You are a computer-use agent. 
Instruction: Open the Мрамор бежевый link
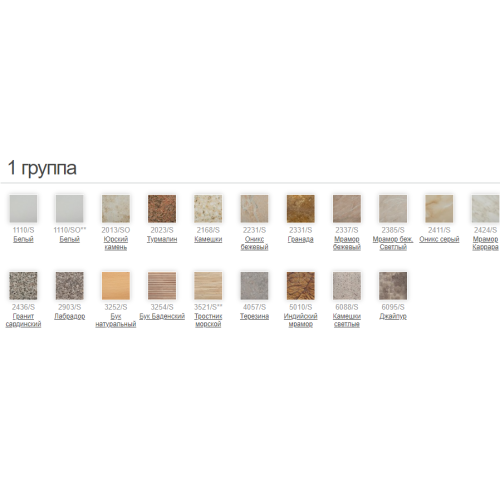pyautogui.click(x=347, y=243)
